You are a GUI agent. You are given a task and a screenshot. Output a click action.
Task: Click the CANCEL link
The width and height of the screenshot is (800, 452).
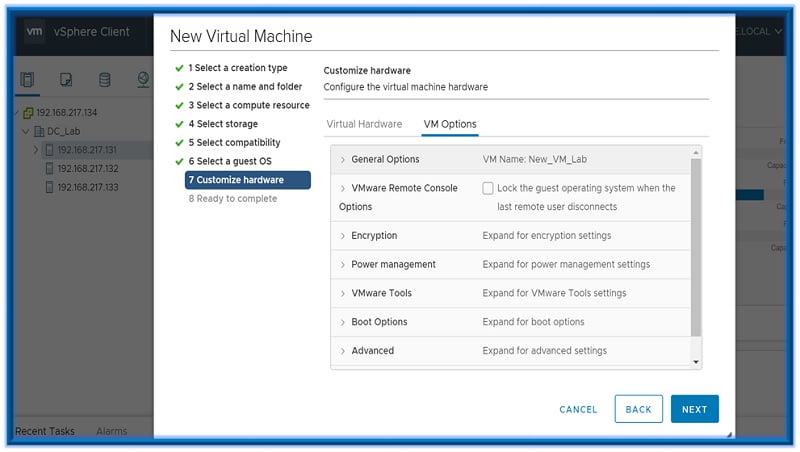tap(578, 409)
